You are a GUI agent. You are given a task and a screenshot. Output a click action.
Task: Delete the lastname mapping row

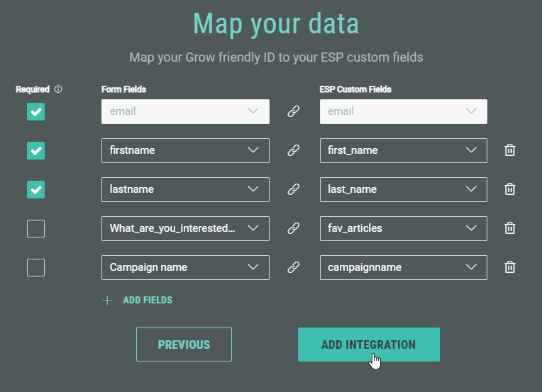click(x=509, y=189)
